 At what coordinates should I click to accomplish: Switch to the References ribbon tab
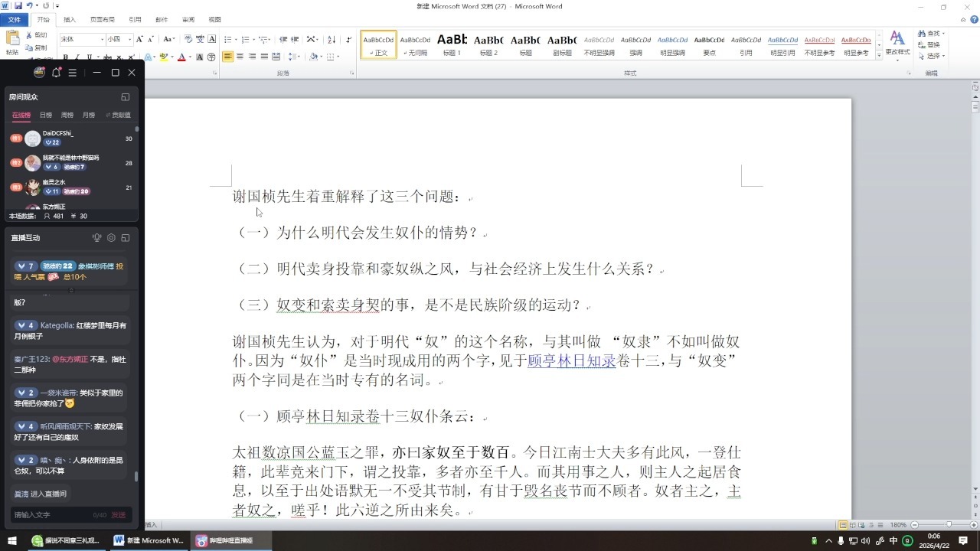pos(135,20)
